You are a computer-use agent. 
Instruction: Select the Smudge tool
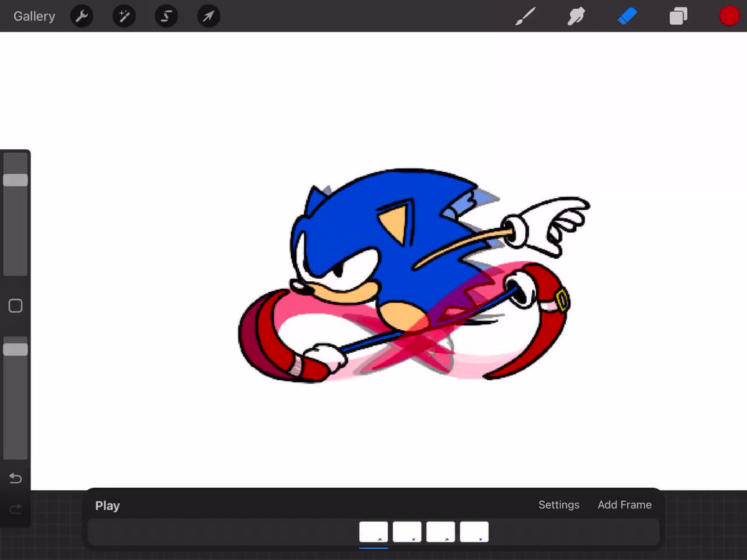point(576,16)
